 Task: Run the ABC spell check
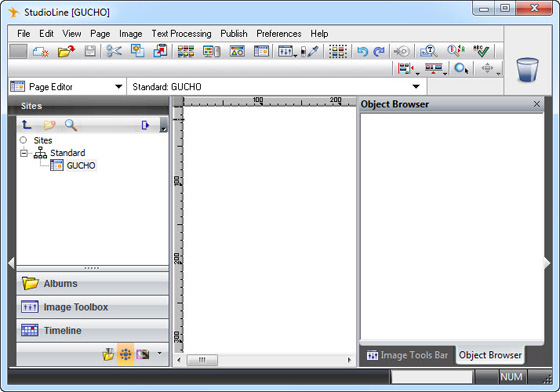[481, 51]
